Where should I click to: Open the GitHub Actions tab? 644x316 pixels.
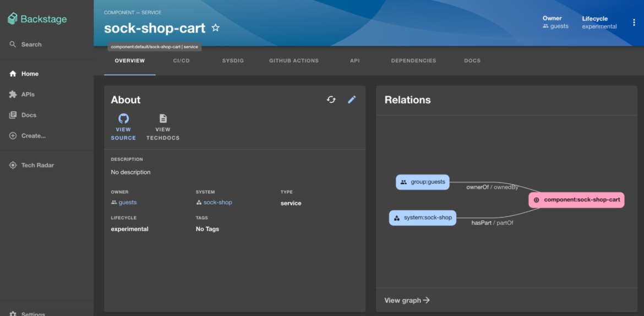pos(294,61)
